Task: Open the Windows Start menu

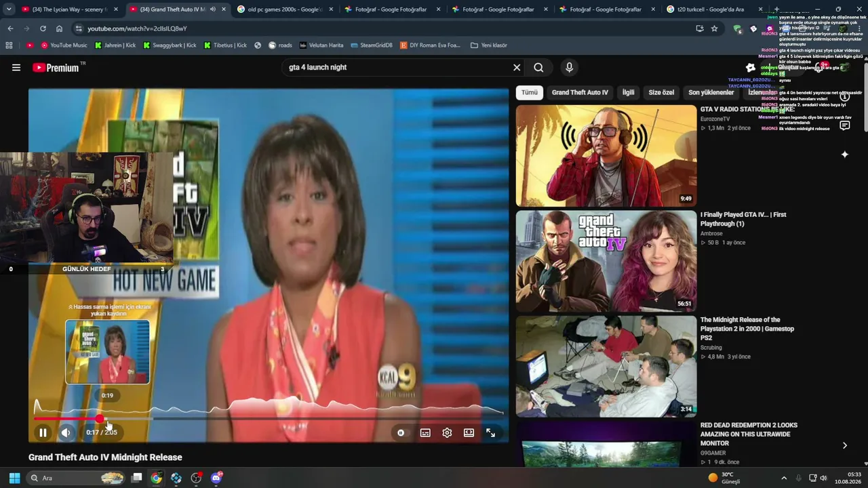Action: tap(14, 478)
